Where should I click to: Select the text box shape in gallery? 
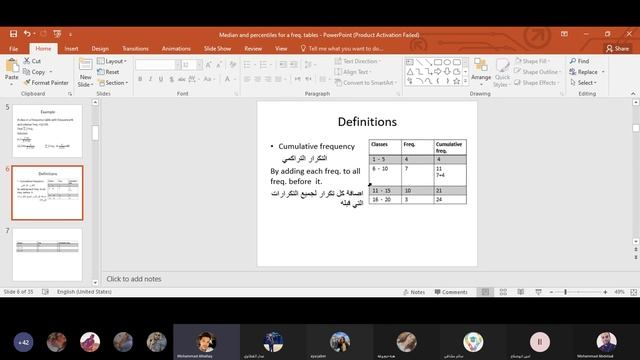(409, 62)
